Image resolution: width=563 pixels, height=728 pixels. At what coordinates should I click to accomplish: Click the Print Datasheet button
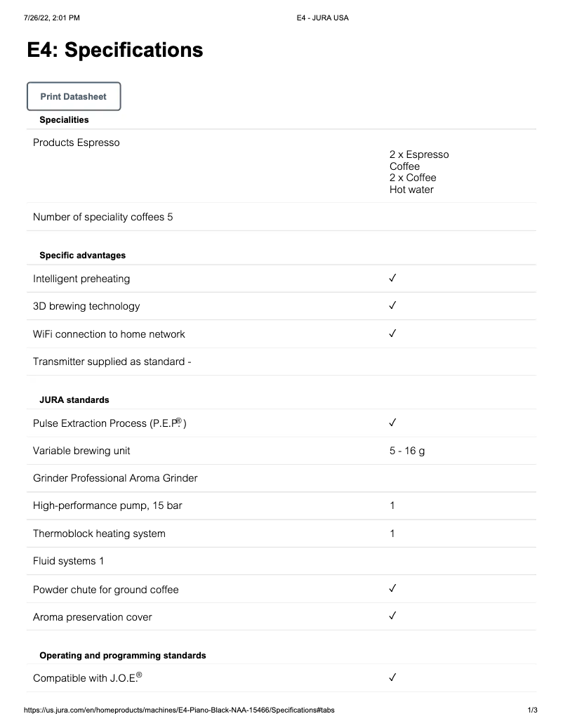74,97
